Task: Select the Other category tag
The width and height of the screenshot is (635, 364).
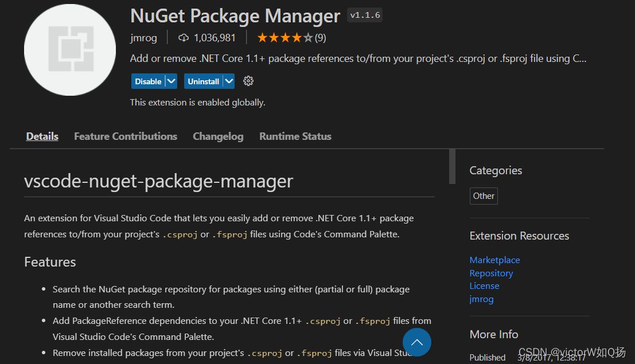Action: (x=484, y=196)
